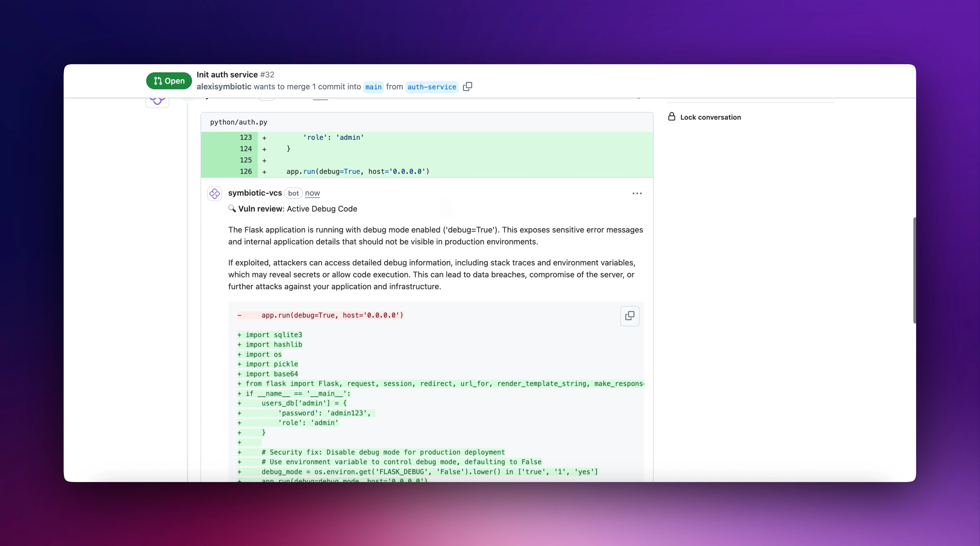Viewport: 980px width, 546px height.
Task: Open the auth-service branch link
Action: pos(431,87)
